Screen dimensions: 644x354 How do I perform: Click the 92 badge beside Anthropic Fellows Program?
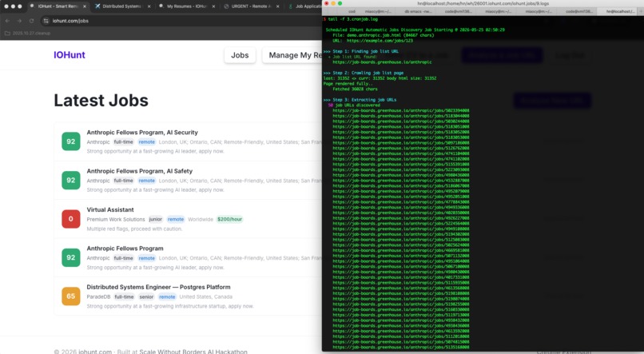[x=71, y=257]
